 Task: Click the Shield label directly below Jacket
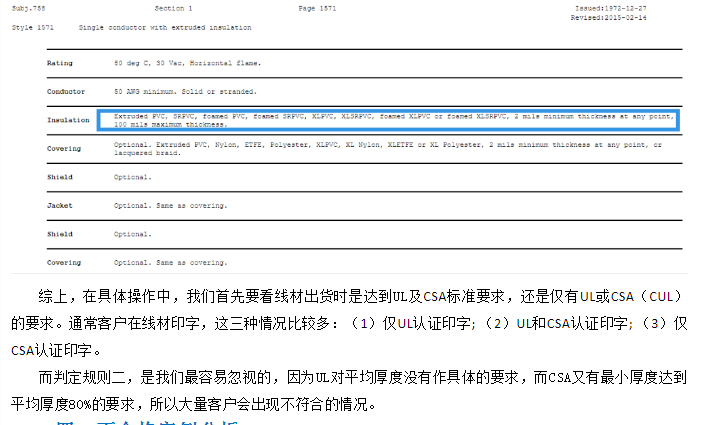60,235
